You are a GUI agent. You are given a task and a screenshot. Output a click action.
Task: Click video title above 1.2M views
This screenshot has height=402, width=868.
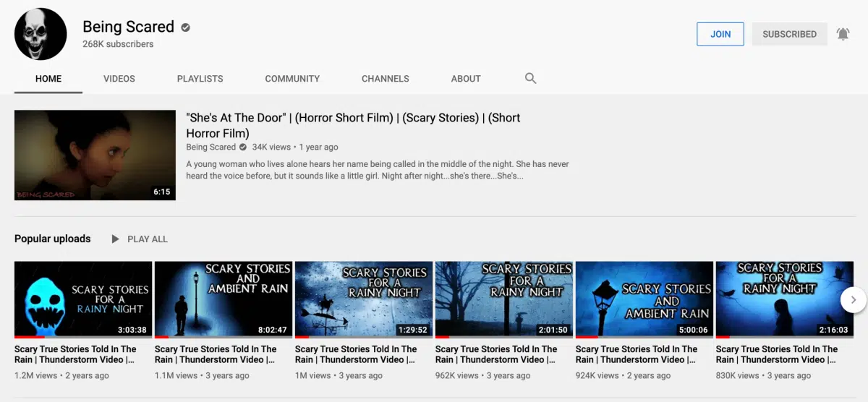coord(75,354)
